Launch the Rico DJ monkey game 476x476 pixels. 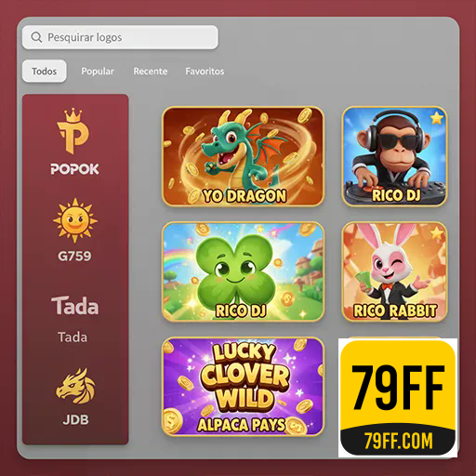(x=395, y=156)
